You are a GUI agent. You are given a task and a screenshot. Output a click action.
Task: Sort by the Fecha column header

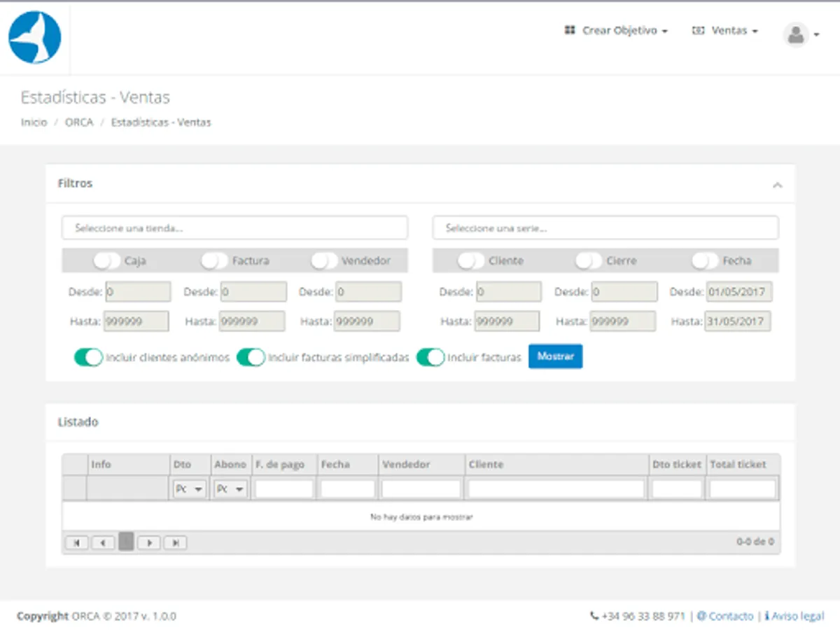[x=348, y=465]
